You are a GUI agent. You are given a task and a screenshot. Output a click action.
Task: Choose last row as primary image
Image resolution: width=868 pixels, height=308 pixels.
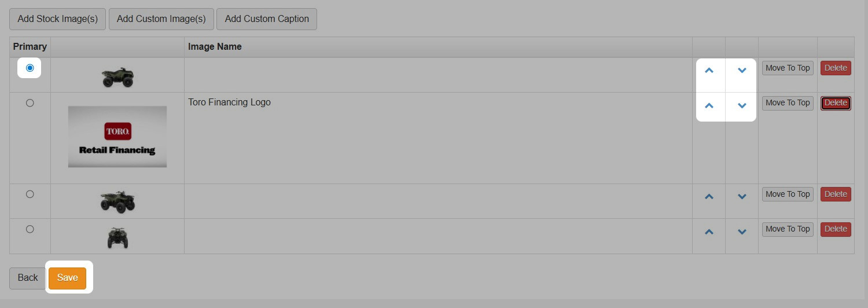pos(30,229)
